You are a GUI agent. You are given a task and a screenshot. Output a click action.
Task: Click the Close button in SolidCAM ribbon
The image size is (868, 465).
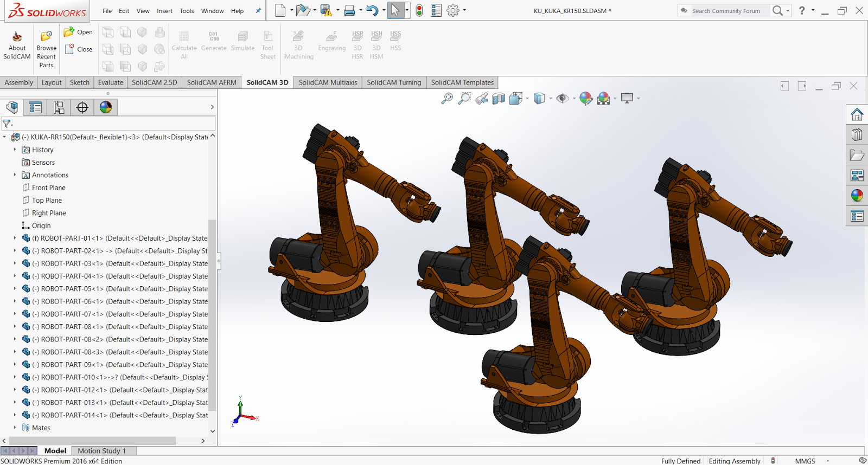click(x=79, y=49)
